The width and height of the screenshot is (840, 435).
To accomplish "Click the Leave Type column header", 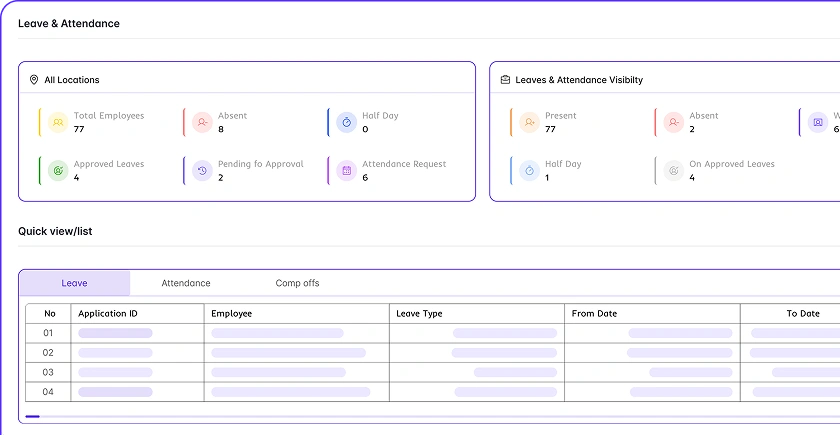I will (419, 314).
